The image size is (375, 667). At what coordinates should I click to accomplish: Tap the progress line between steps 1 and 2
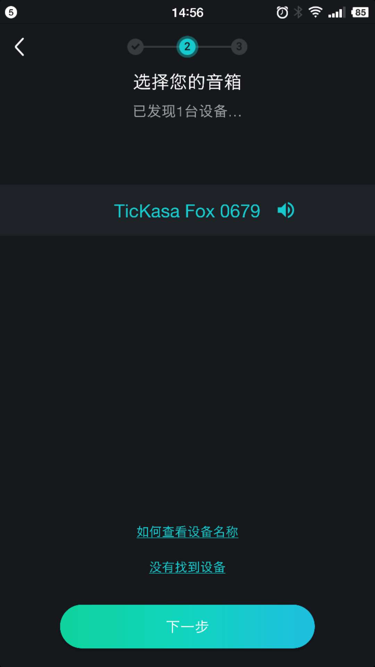[160, 47]
